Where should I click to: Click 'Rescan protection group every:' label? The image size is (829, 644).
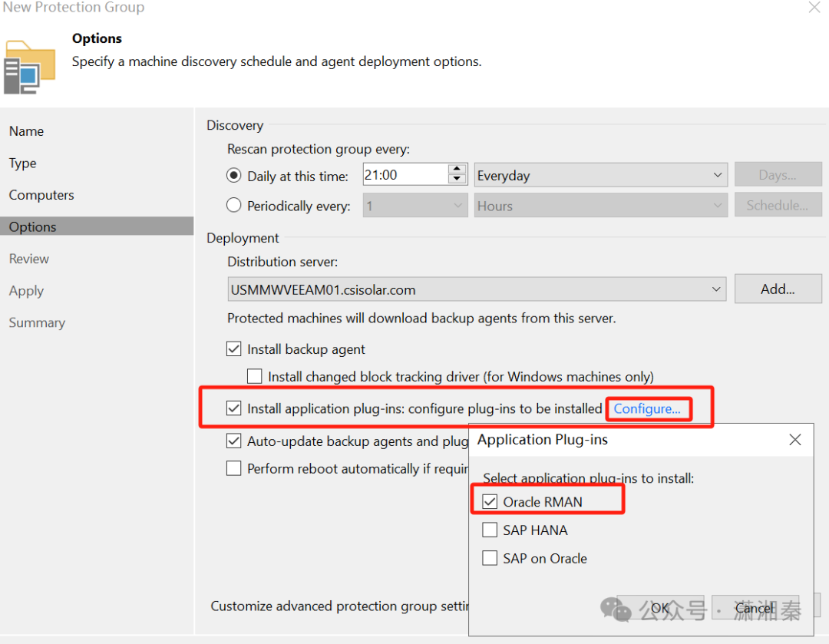coord(319,149)
